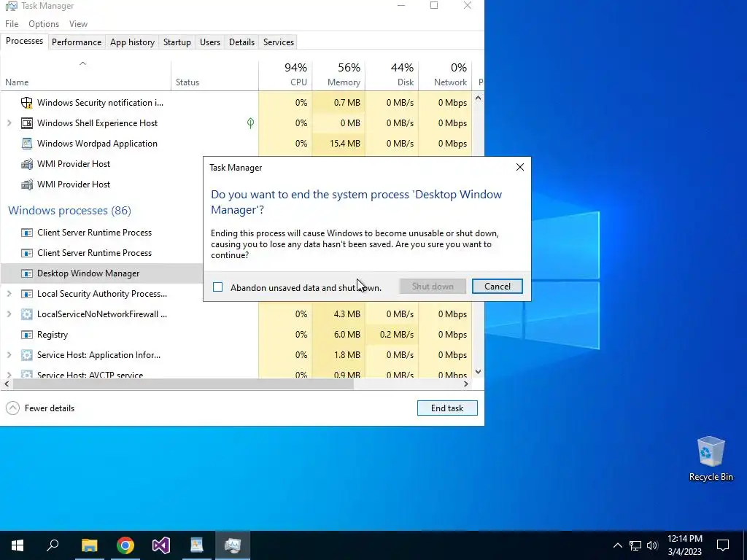Click Wordpad memory value 15.4 MB
The image size is (747, 560).
345,144
